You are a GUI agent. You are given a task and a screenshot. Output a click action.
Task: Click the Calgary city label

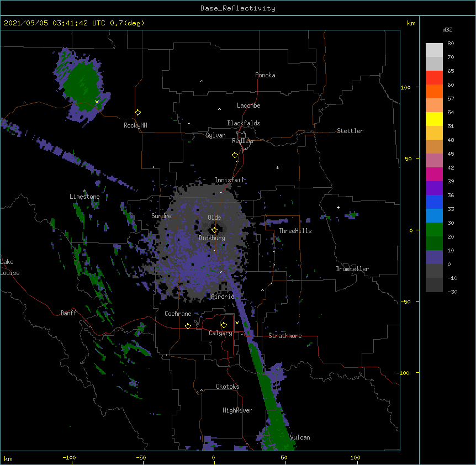[221, 333]
